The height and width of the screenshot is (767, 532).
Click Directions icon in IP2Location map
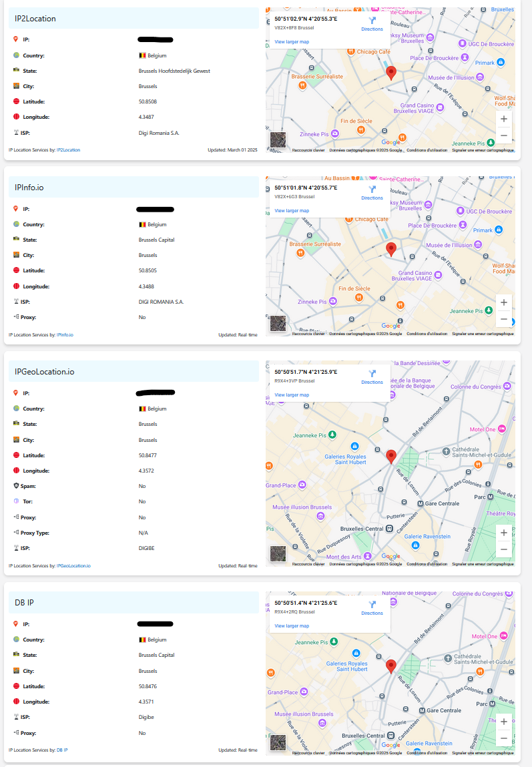click(x=372, y=21)
